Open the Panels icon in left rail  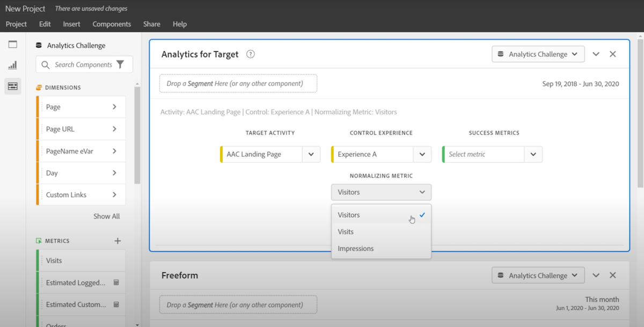(13, 45)
